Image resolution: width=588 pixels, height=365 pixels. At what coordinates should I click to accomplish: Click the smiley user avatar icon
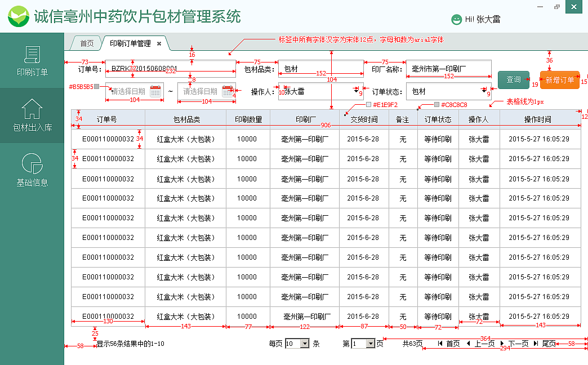[x=456, y=20]
